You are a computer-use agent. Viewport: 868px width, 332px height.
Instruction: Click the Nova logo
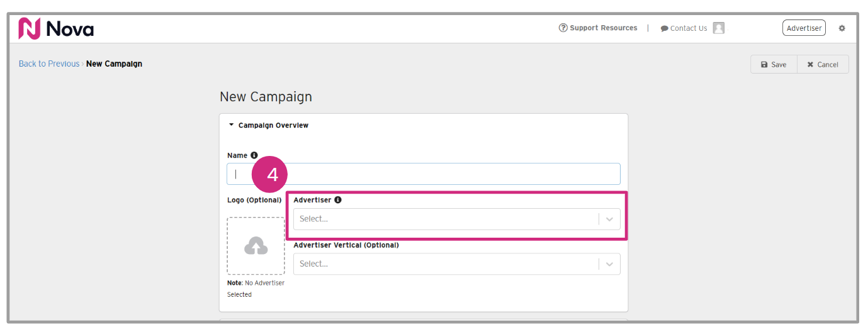56,29
